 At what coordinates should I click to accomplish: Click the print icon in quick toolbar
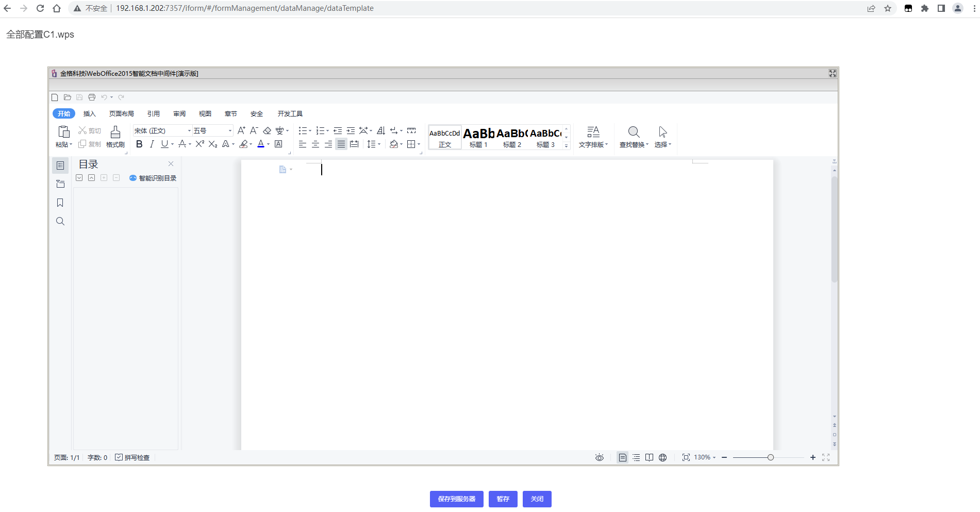[92, 97]
